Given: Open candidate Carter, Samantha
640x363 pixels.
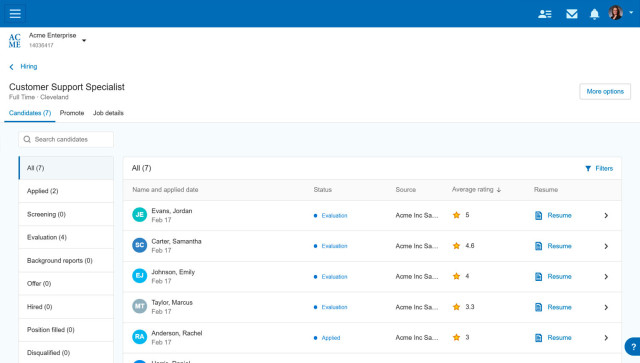Looking at the screenshot, I should (x=176, y=241).
